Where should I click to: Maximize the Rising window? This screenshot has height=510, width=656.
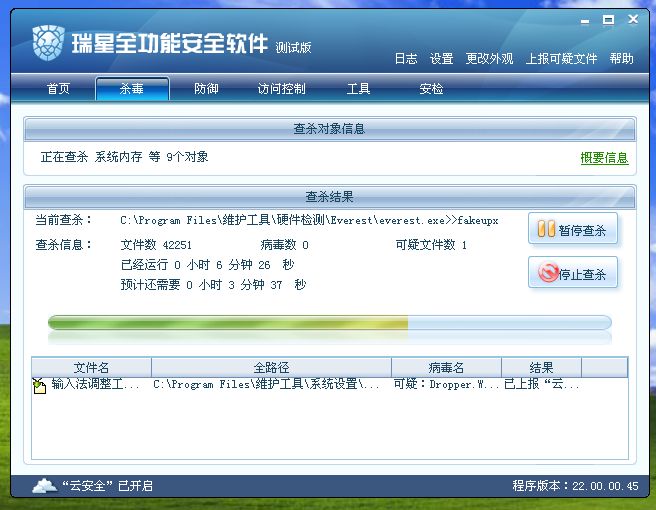tap(609, 20)
